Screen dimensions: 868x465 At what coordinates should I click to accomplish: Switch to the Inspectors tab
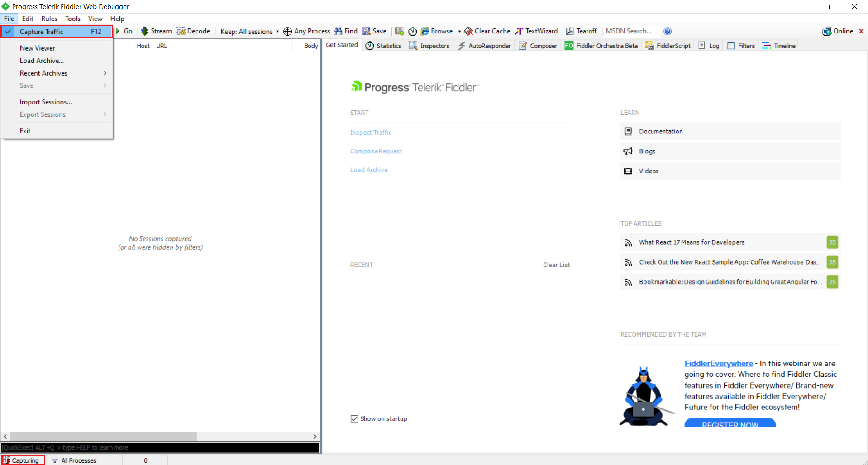click(429, 46)
